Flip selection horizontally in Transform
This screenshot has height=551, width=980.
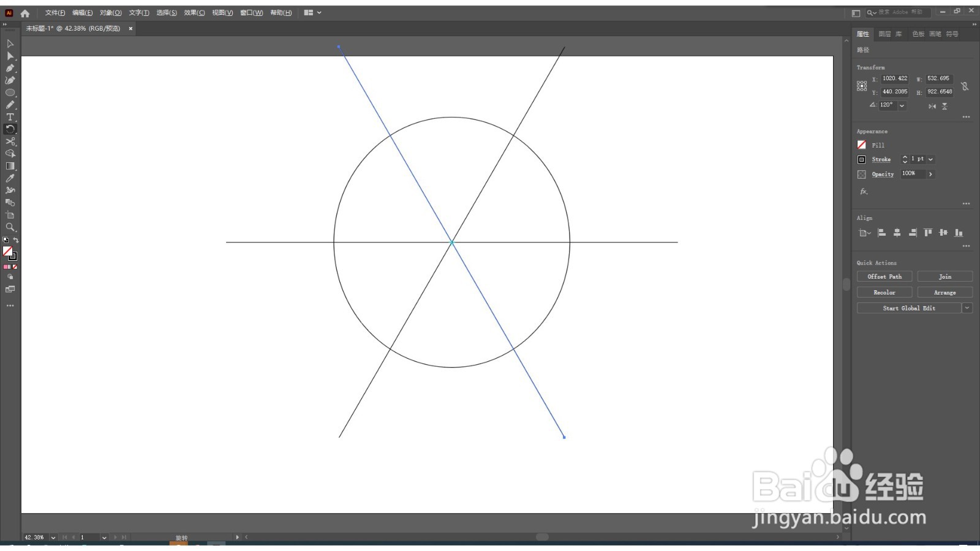pyautogui.click(x=932, y=106)
